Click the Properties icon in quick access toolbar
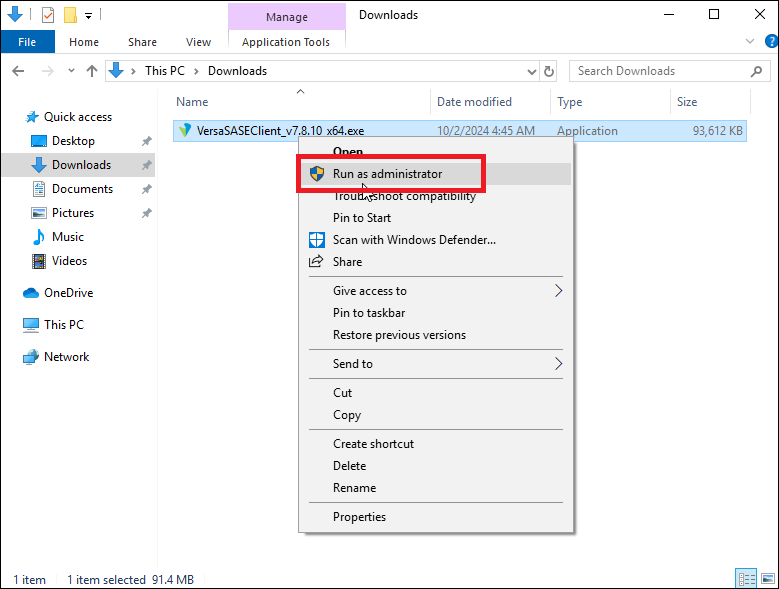The width and height of the screenshot is (779, 589). pyautogui.click(x=47, y=15)
